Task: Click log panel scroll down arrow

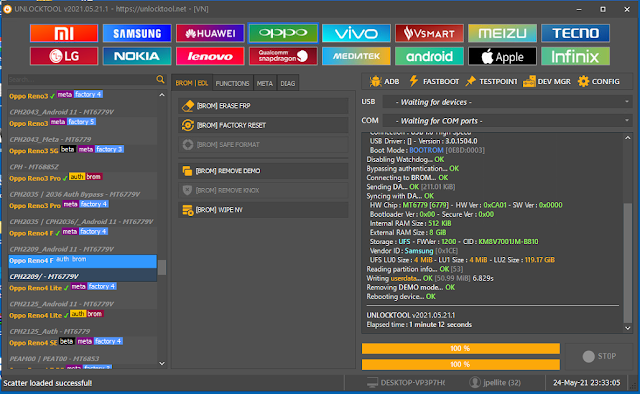Action: point(628,328)
